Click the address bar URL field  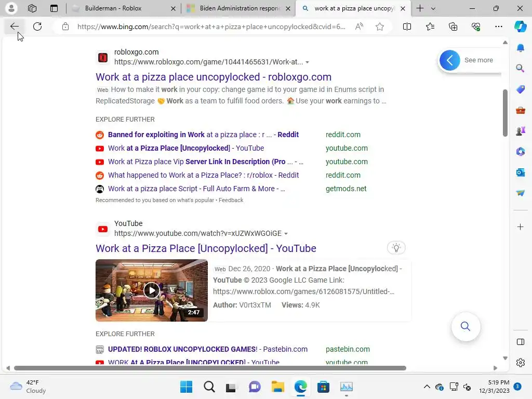[x=211, y=26]
